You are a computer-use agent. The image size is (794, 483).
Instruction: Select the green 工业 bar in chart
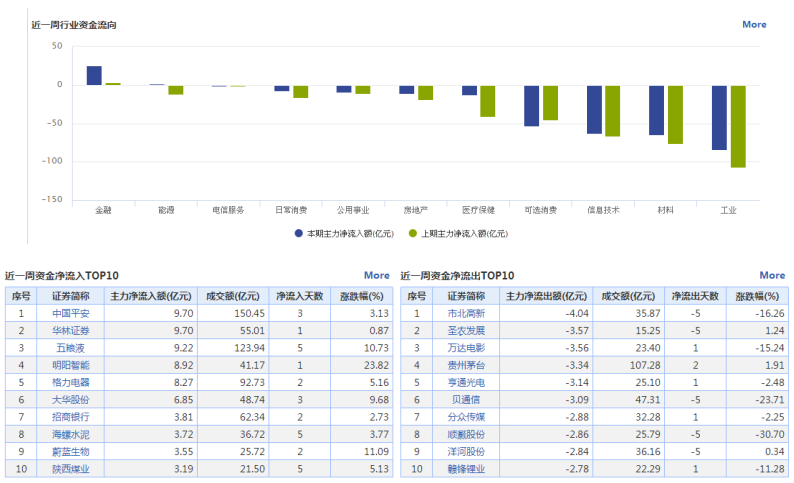738,127
